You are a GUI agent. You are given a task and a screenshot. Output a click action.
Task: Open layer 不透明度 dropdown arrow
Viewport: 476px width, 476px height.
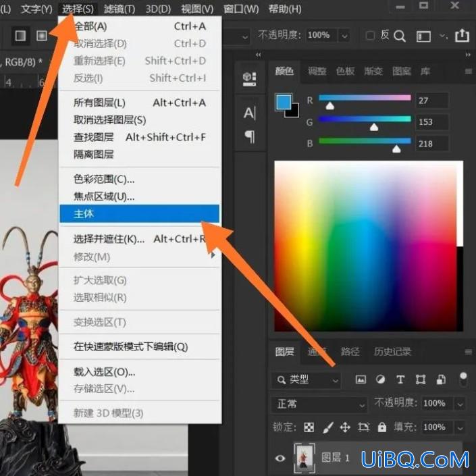pos(460,404)
